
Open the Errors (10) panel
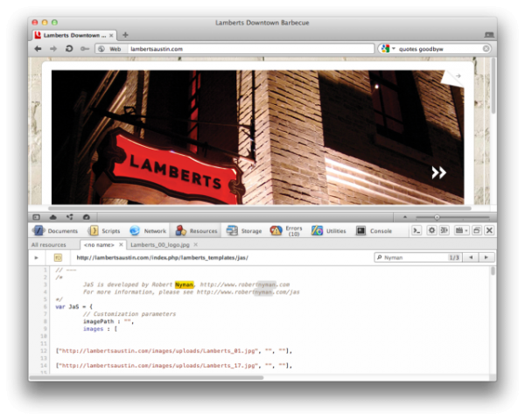286,231
